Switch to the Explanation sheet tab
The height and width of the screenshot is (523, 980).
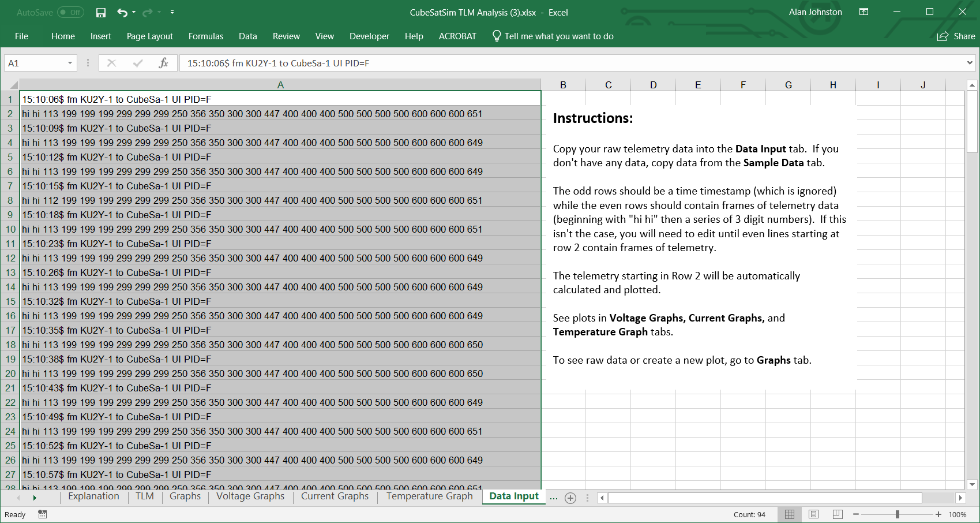(x=93, y=496)
